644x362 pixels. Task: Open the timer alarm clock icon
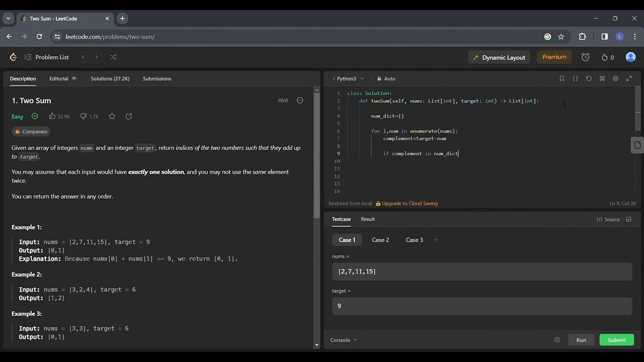click(x=585, y=57)
